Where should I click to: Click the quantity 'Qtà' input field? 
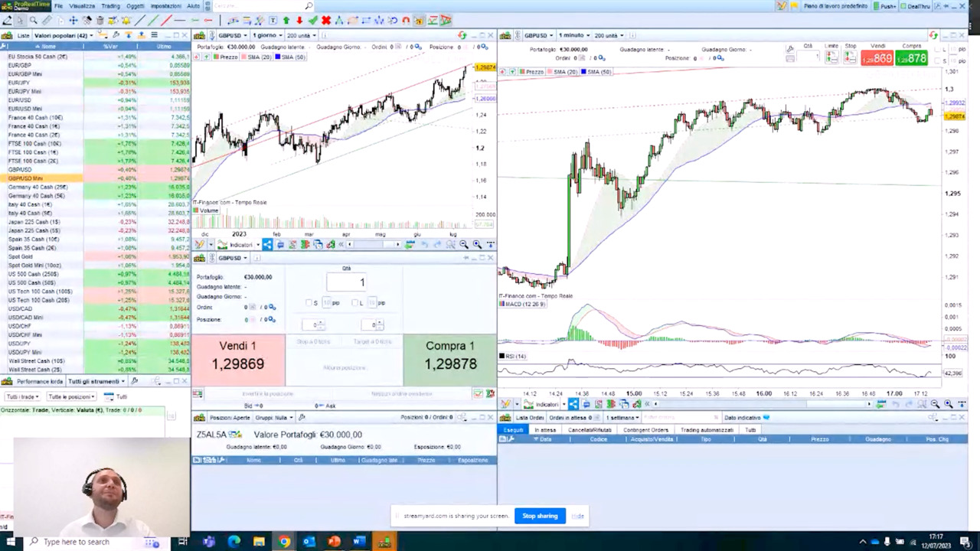pyautogui.click(x=346, y=282)
